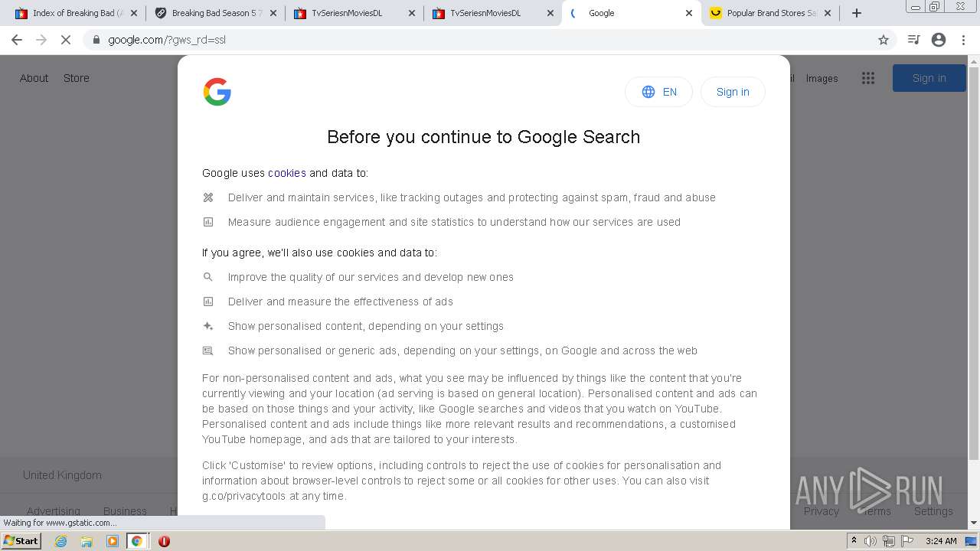Screen dimensions: 980x551
Task: Click the back navigation arrow
Action: point(17,40)
